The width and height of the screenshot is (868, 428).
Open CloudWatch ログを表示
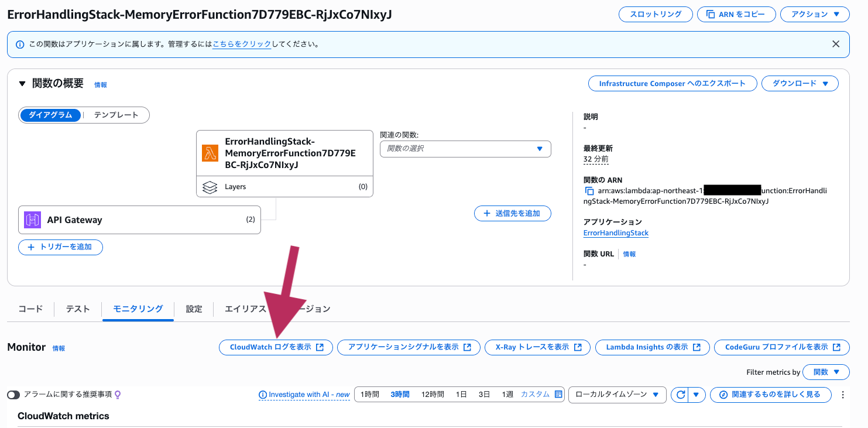coord(276,347)
